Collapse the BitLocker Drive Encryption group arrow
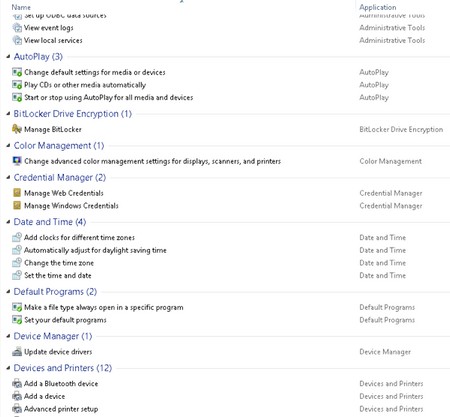The height and width of the screenshot is (417, 450). click(8, 114)
